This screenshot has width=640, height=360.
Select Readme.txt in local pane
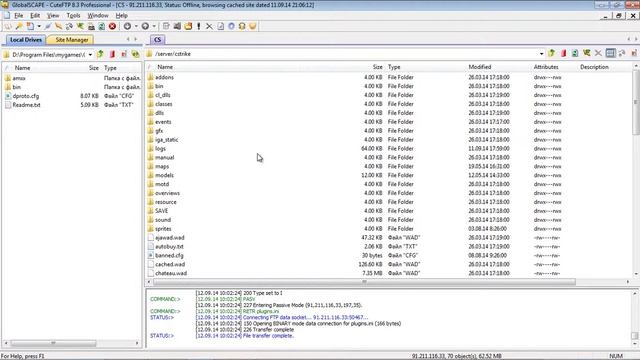[x=27, y=105]
